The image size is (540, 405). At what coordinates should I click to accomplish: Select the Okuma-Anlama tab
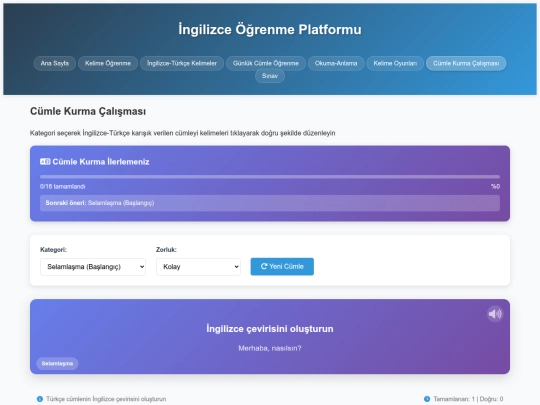tap(336, 63)
